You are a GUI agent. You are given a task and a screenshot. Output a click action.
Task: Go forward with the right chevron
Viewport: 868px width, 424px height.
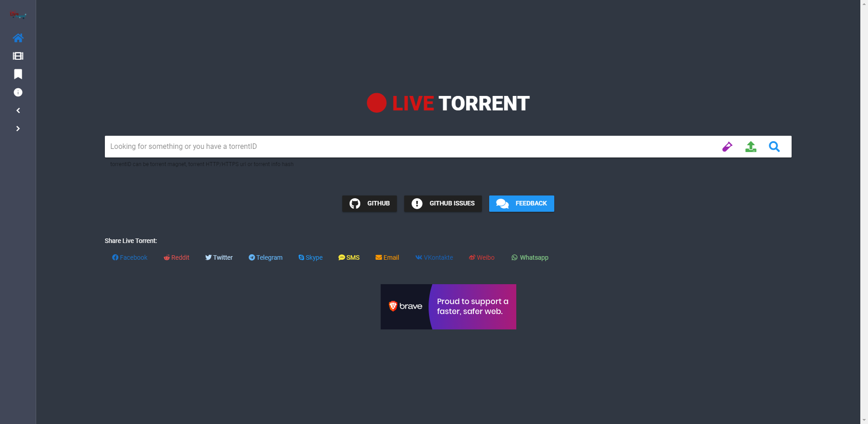coord(18,129)
